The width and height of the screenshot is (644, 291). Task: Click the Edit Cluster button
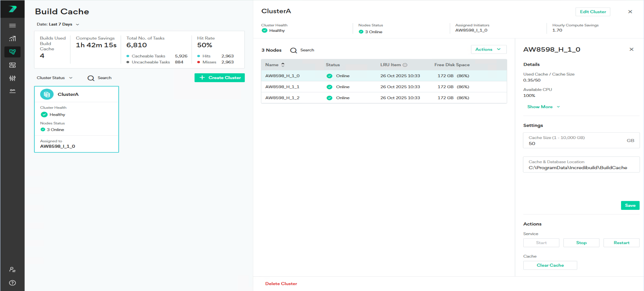click(593, 12)
